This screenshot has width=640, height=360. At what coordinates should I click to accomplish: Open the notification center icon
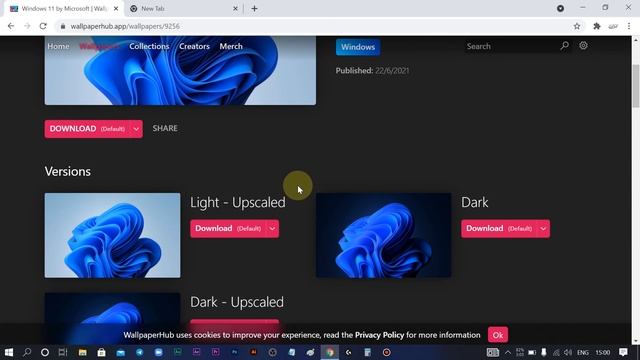pyautogui.click(x=623, y=352)
